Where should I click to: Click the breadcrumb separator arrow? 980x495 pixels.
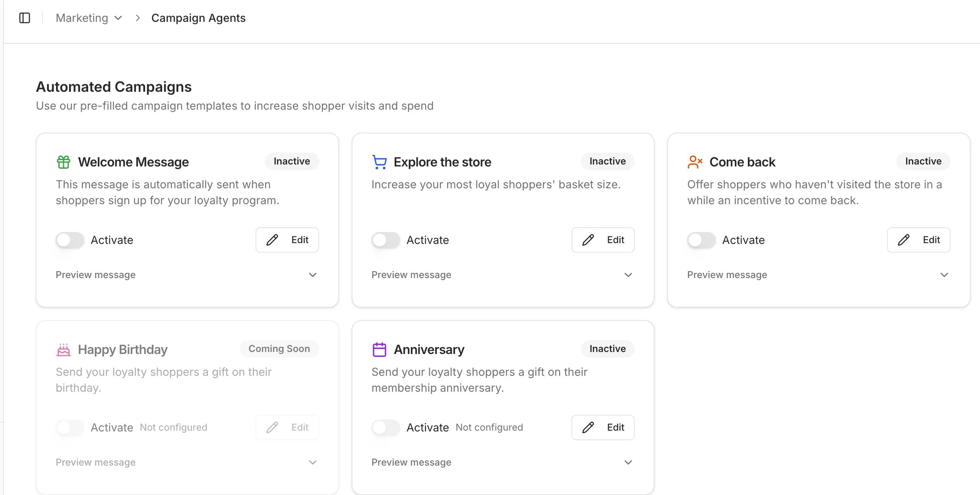pos(138,18)
